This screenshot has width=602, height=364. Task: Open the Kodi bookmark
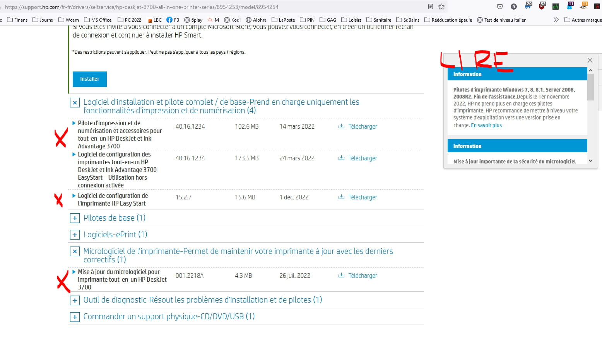tap(232, 20)
